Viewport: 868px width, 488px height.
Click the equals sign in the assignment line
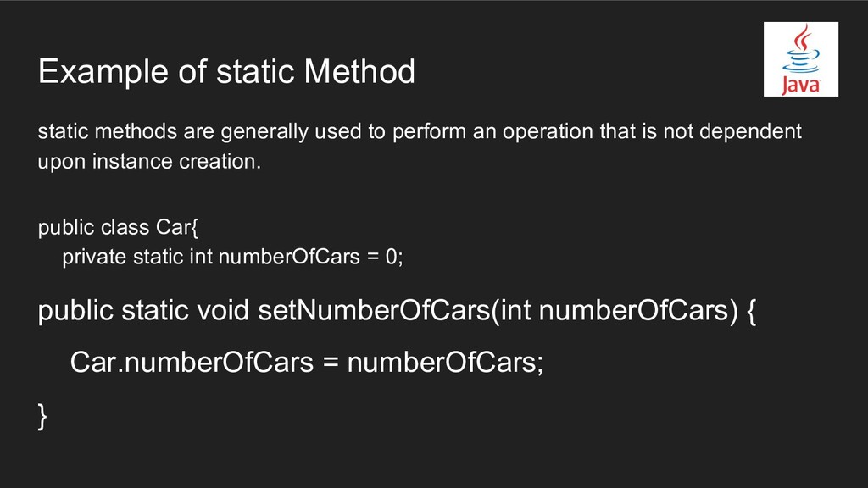(x=331, y=363)
